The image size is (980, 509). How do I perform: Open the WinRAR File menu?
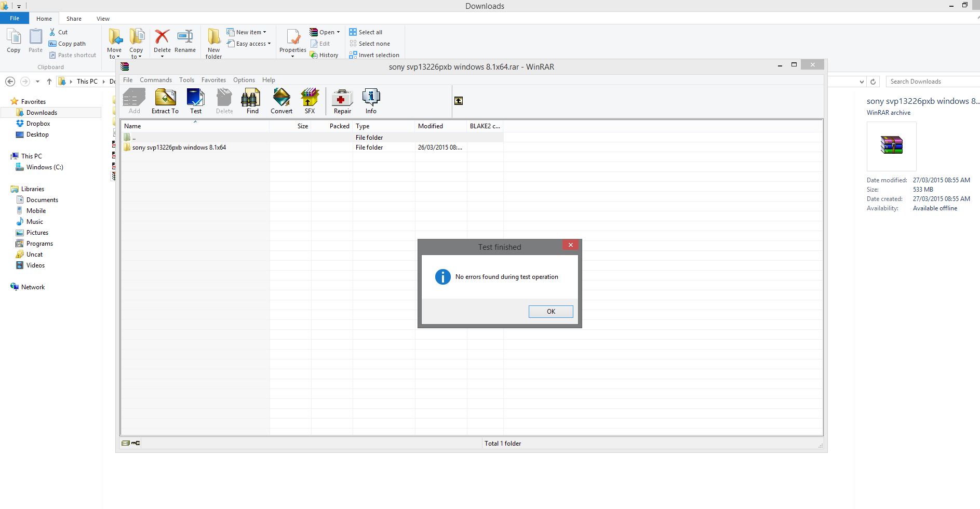click(x=128, y=80)
